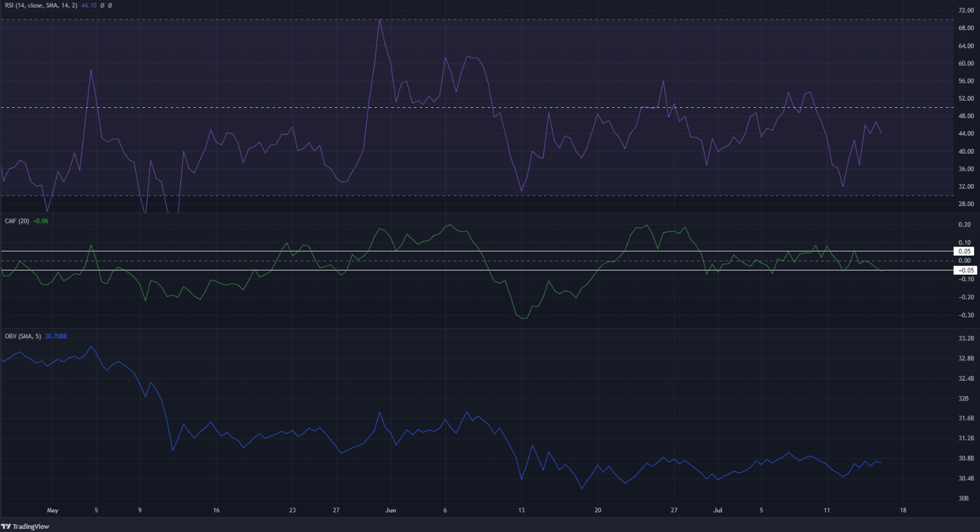The image size is (980, 532).
Task: Click the 30B label on OBV scale
Action: click(965, 498)
